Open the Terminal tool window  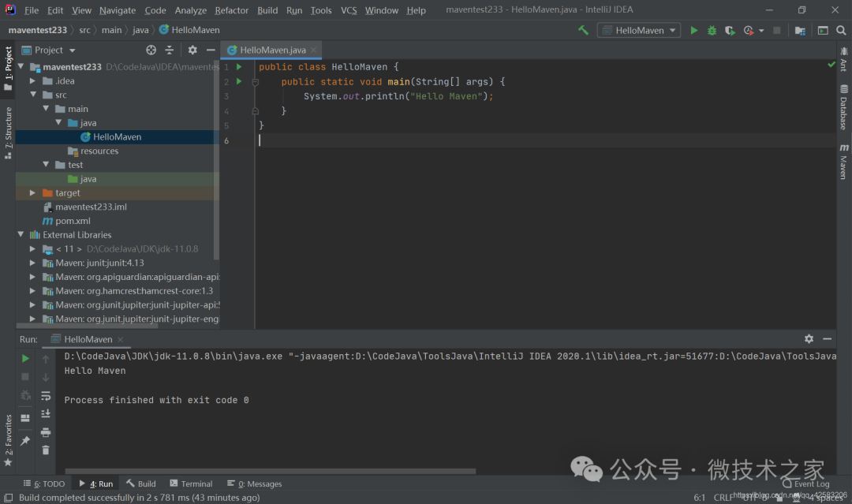tap(191, 484)
